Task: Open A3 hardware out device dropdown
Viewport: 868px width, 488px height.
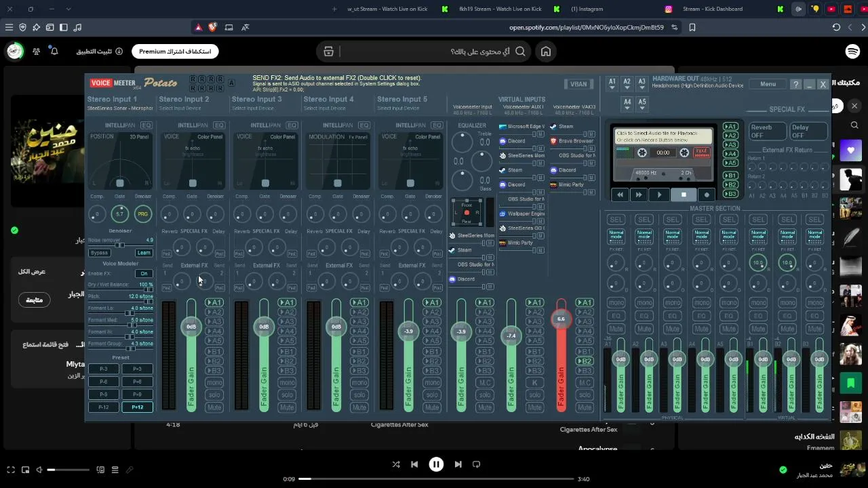Action: click(x=642, y=84)
